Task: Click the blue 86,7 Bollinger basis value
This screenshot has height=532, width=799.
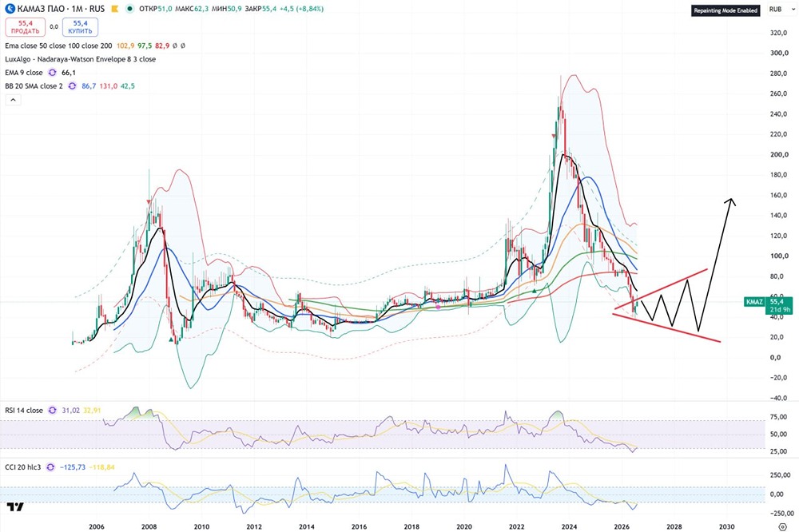Action: click(89, 86)
